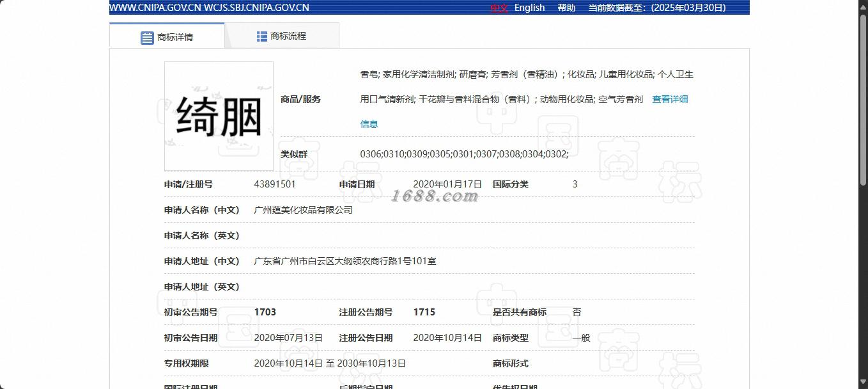The height and width of the screenshot is (389, 868).
Task: Click the 申请人名称（英文） label
Action: tap(202, 235)
